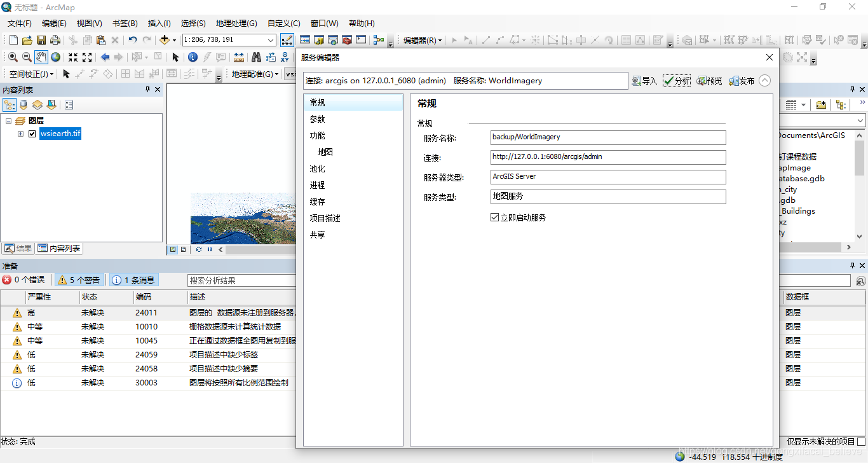
Task: Save the map document
Action: (41, 40)
